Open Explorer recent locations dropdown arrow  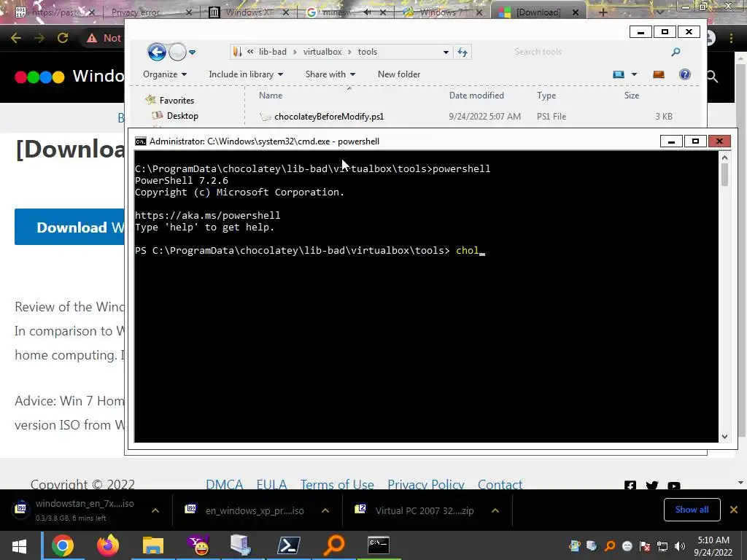click(x=192, y=52)
